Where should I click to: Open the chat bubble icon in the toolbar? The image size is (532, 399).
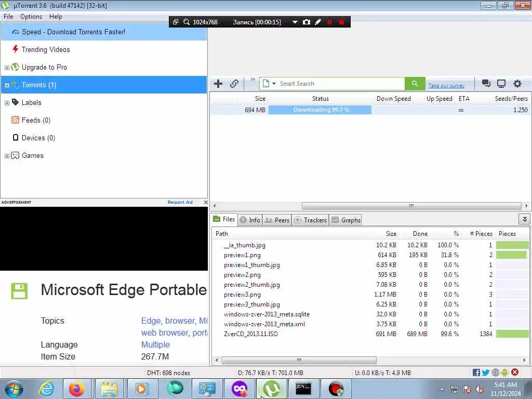pyautogui.click(x=486, y=84)
